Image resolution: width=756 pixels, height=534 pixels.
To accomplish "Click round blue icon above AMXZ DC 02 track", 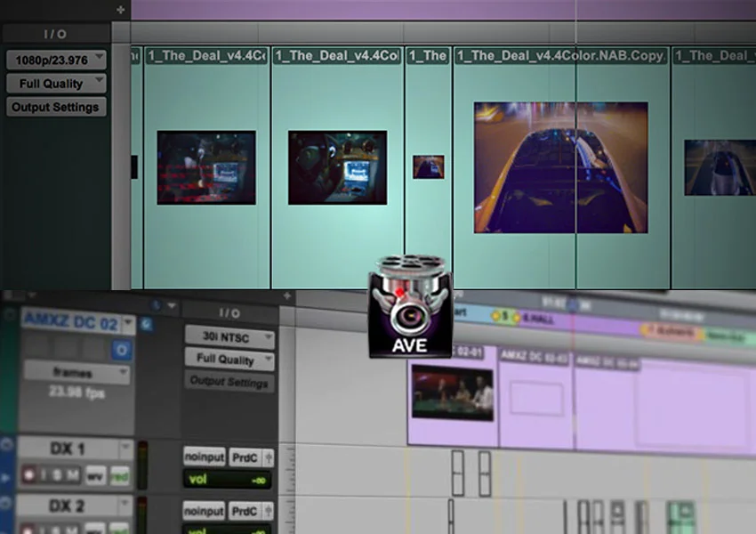I will coord(156,305).
